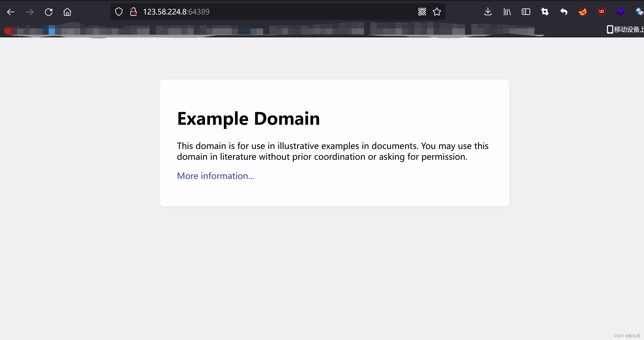Bookmark this page with the star
Screen dimensions: 644x340
pyautogui.click(x=437, y=12)
